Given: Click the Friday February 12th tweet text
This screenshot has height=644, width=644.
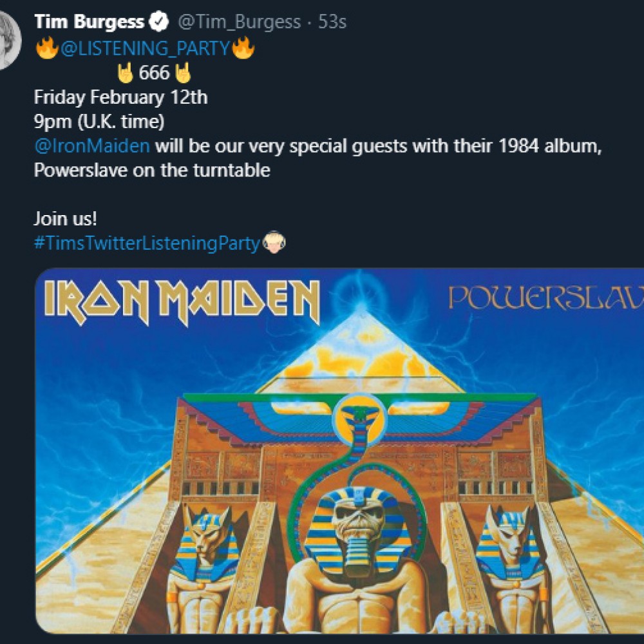Looking at the screenshot, I should pos(121,97).
